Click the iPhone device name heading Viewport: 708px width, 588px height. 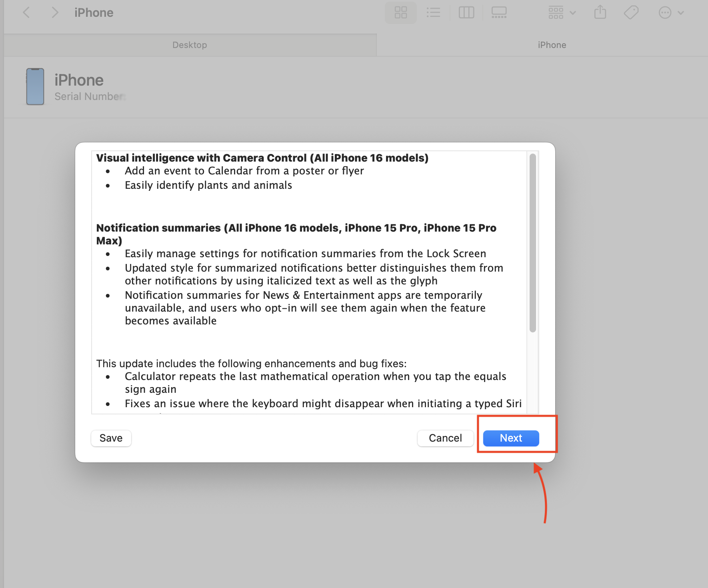(79, 80)
